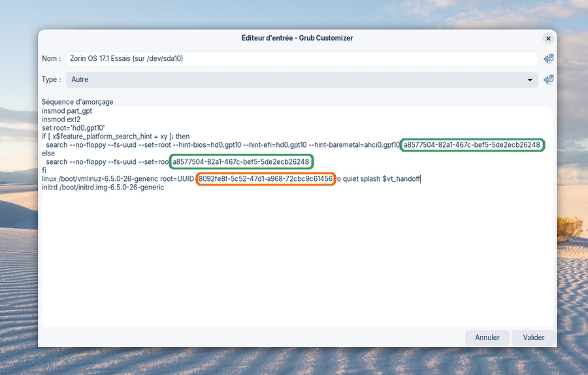
Task: Click the green-highlighted UUID after --set=root
Action: [240, 161]
